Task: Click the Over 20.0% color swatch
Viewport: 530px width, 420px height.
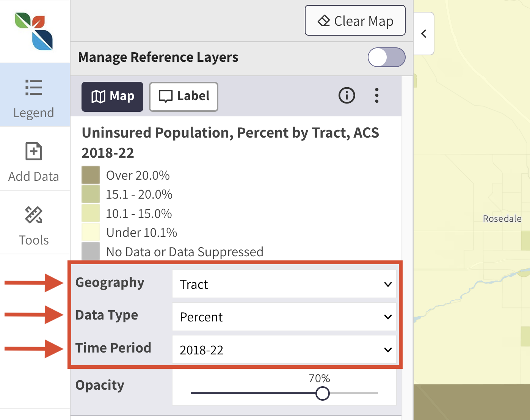Action: point(90,174)
